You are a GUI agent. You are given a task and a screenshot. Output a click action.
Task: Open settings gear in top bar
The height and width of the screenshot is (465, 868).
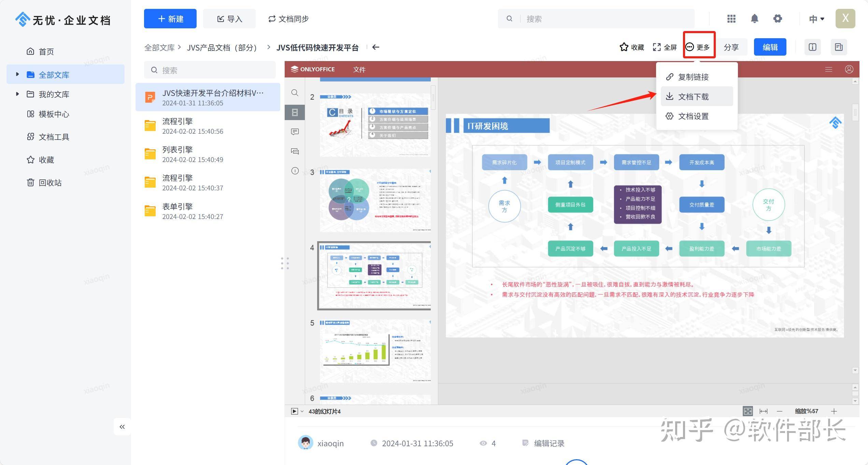pyautogui.click(x=778, y=19)
